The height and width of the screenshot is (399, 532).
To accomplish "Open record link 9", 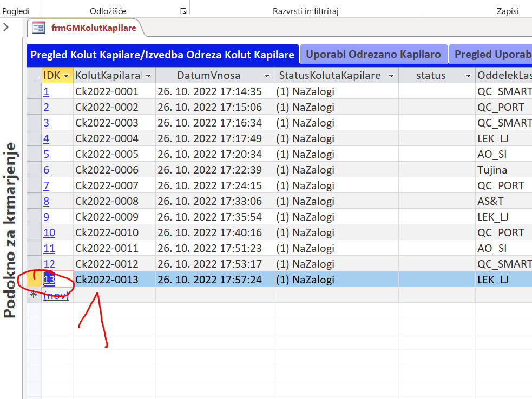I will [46, 217].
